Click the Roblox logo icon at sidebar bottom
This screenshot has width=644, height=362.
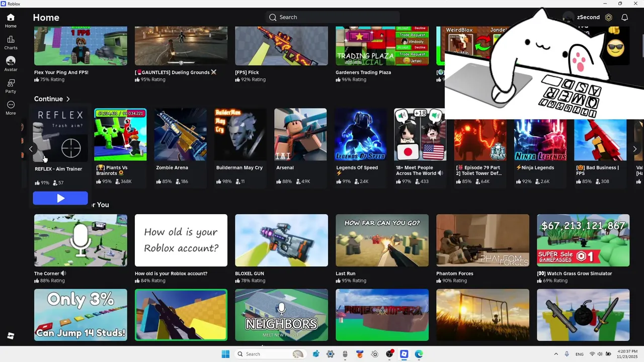click(11, 336)
